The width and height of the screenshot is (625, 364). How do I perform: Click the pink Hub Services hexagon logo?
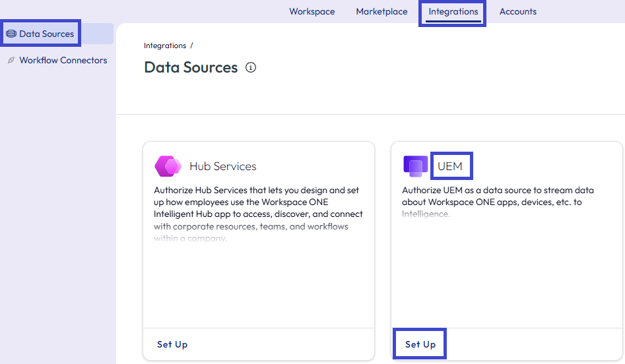[x=168, y=166]
